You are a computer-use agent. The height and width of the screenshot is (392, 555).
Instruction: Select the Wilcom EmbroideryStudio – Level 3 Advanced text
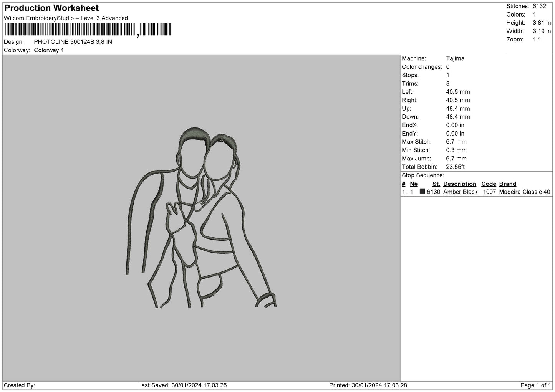[66, 18]
